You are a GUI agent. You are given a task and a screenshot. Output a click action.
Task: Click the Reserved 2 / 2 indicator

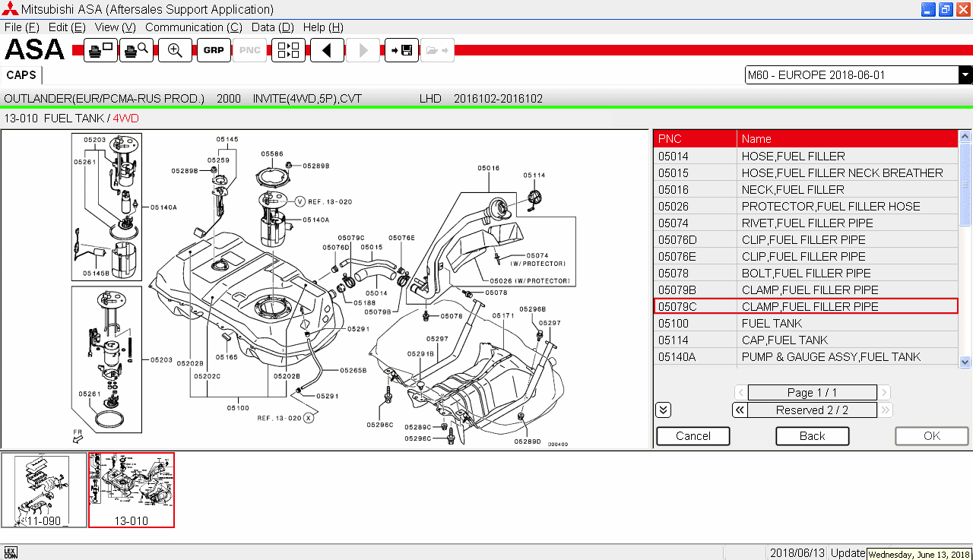point(813,410)
